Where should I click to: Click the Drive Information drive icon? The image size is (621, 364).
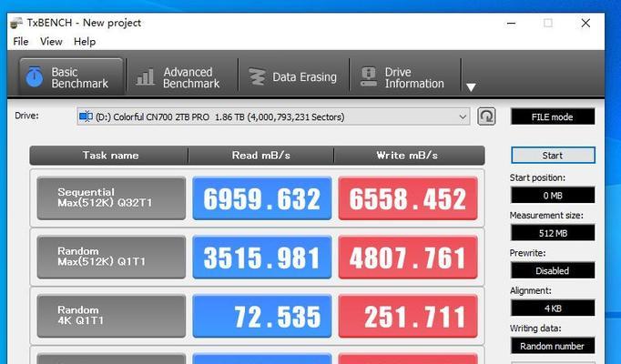point(369,76)
